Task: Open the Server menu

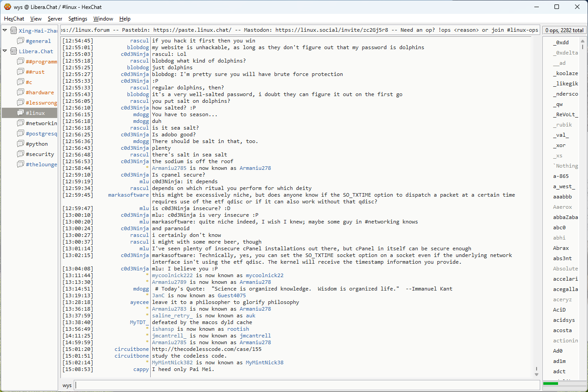Action: coord(55,19)
